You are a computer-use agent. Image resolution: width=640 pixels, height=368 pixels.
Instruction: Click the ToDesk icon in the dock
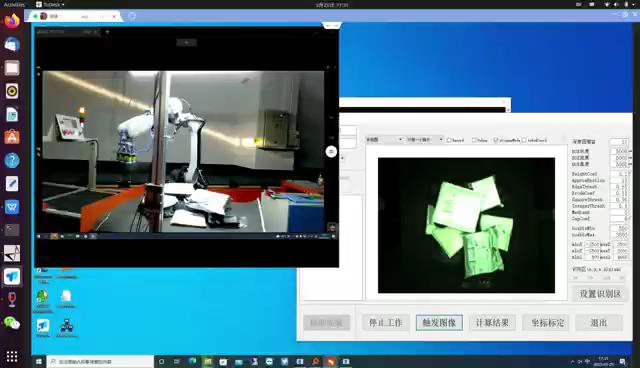click(x=12, y=277)
